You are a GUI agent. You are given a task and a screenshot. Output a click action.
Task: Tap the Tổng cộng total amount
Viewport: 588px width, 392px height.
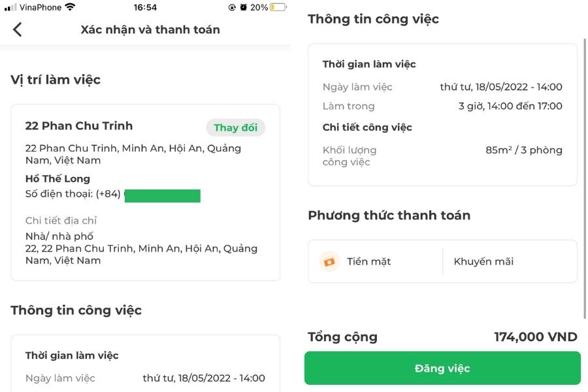coord(535,337)
